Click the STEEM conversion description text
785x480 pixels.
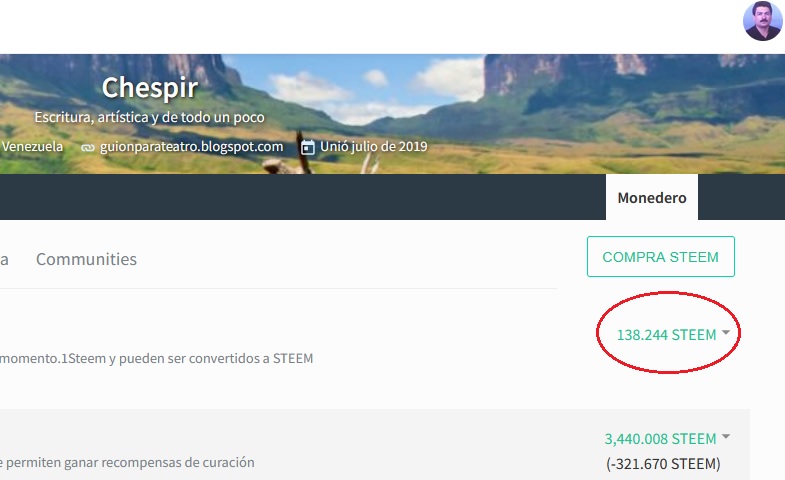(x=156, y=359)
